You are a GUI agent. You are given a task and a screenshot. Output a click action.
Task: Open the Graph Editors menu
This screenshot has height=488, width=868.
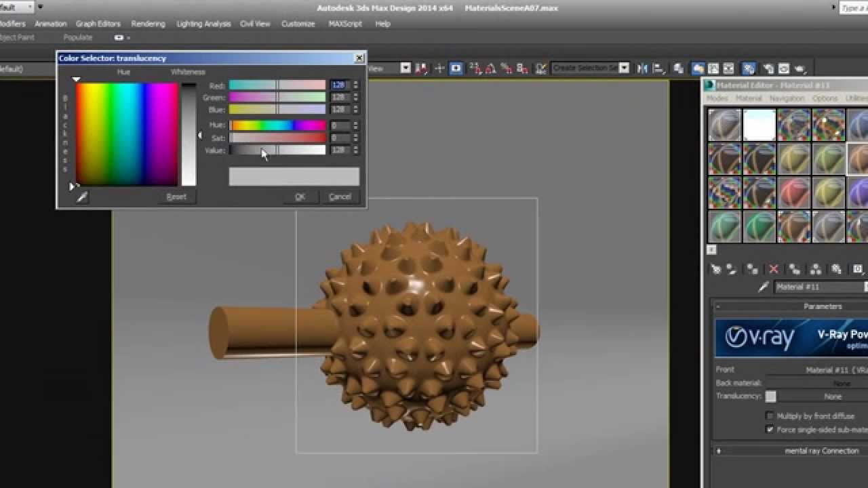pos(98,24)
